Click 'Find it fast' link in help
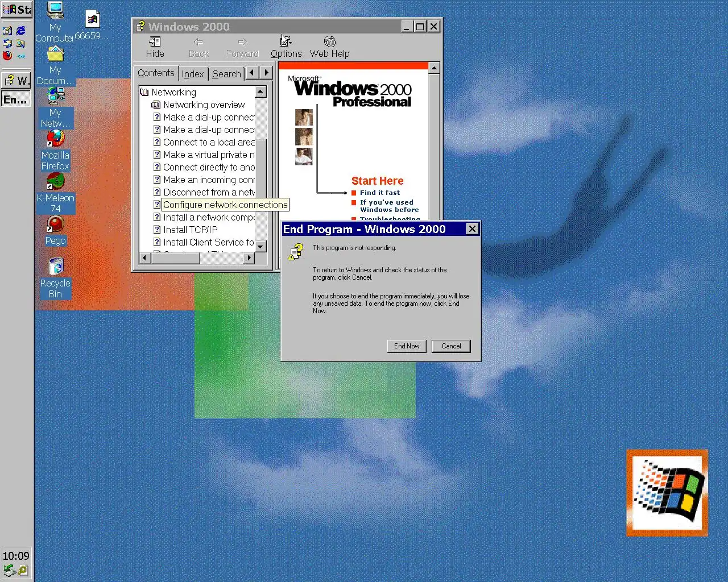Image resolution: width=728 pixels, height=582 pixels. click(x=380, y=193)
